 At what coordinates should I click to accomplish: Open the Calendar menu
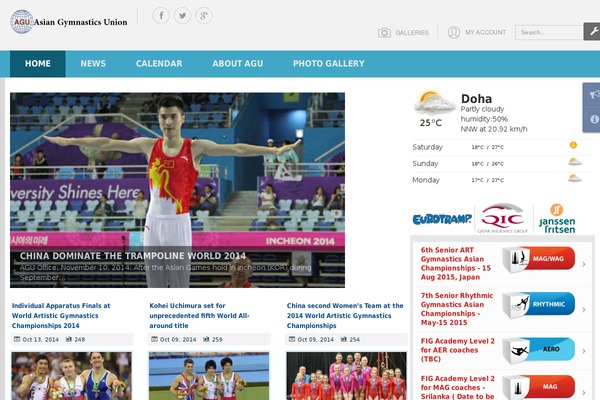(x=159, y=64)
